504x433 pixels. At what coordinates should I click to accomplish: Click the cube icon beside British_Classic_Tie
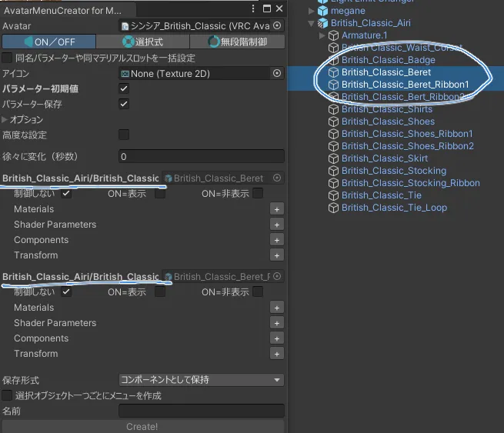click(x=334, y=195)
